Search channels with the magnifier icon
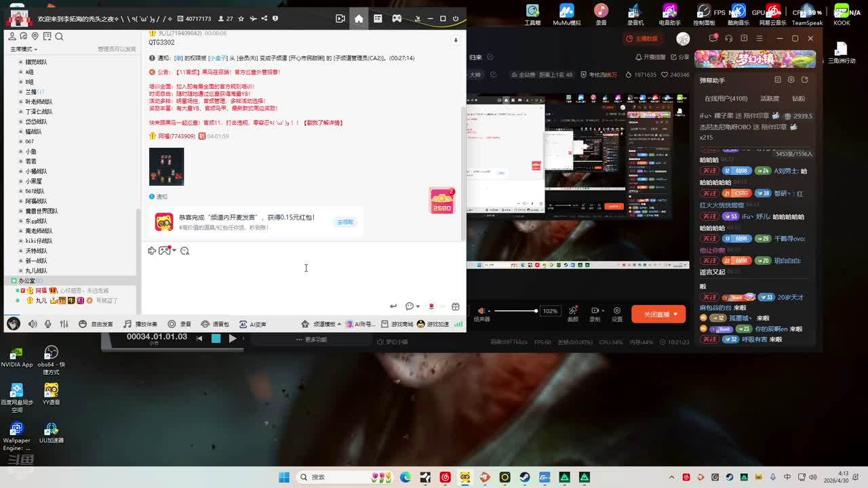The height and width of the screenshot is (488, 868). (x=59, y=37)
